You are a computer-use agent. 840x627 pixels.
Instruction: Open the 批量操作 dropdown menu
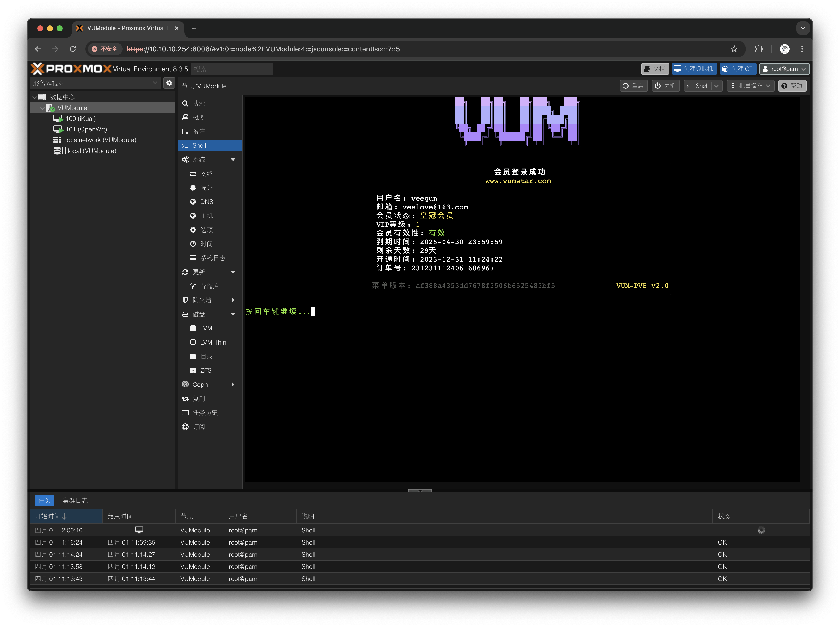751,86
